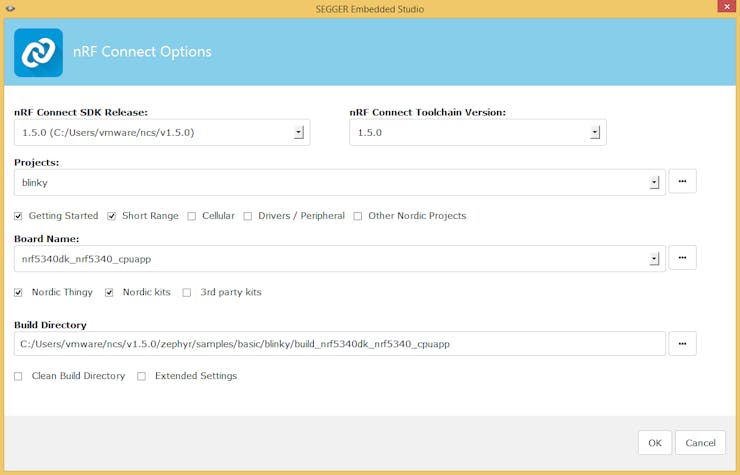Dismiss dialog with the Cancel button

pos(700,443)
